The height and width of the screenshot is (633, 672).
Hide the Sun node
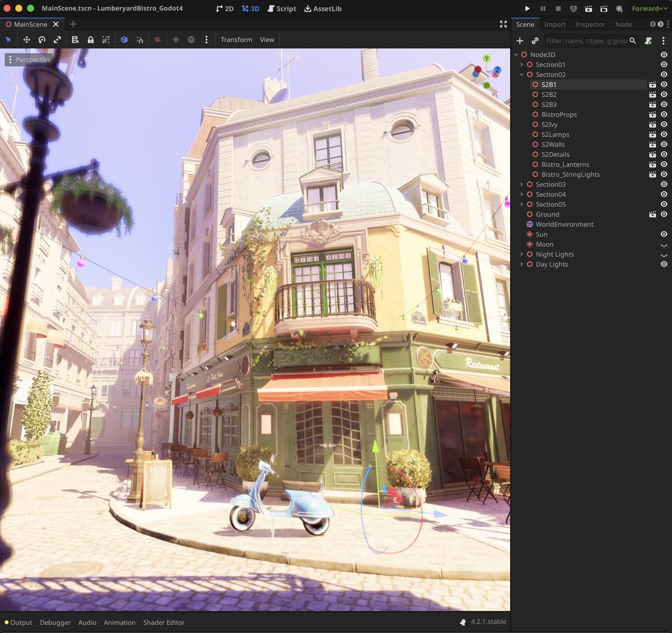664,234
